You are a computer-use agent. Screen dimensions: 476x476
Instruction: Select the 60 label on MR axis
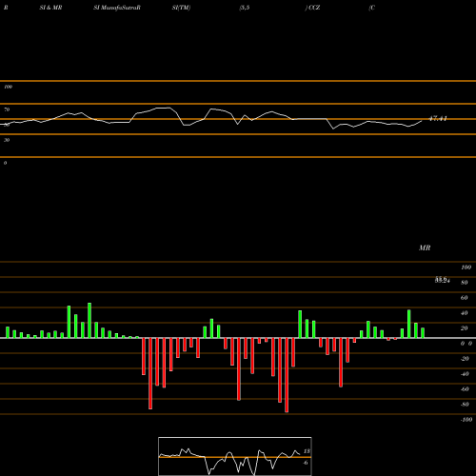[465, 298]
